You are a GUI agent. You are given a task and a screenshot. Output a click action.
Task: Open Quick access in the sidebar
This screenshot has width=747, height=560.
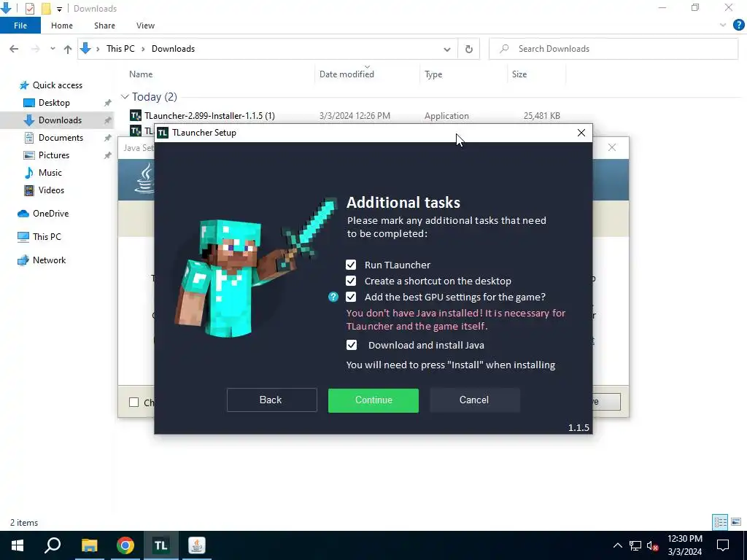57,85
